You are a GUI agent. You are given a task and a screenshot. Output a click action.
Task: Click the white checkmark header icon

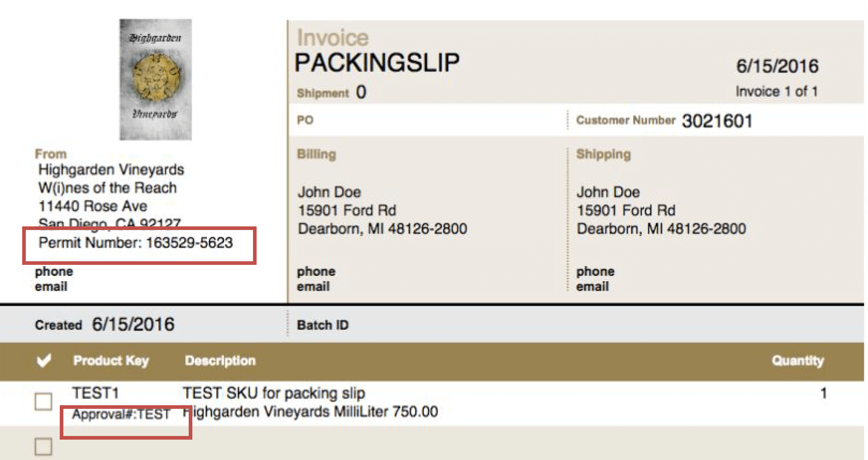pyautogui.click(x=44, y=360)
